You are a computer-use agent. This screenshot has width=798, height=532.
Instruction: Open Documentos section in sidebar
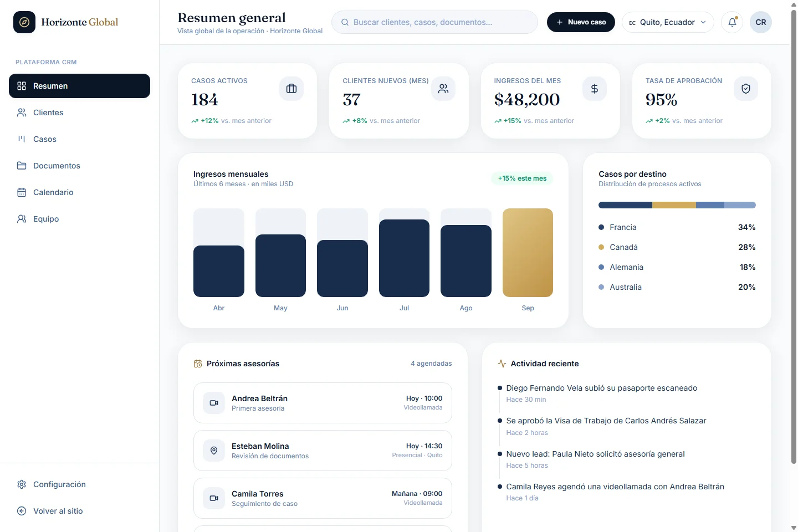point(79,166)
